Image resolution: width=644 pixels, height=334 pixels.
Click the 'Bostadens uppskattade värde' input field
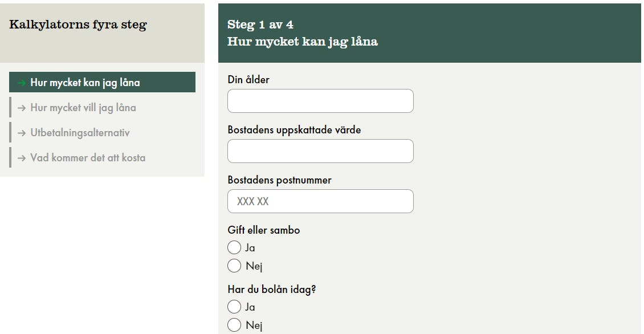[x=320, y=150]
